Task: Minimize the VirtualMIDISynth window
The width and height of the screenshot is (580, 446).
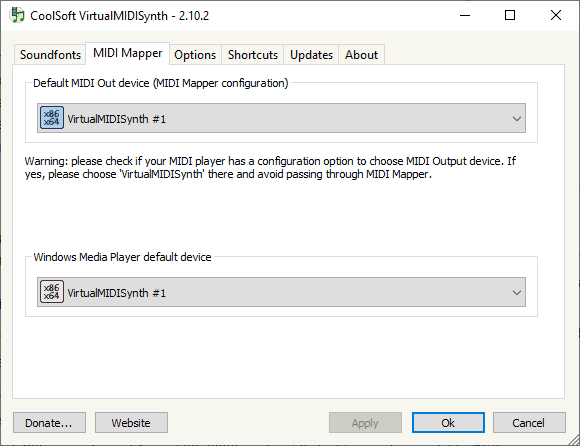Action: [465, 15]
